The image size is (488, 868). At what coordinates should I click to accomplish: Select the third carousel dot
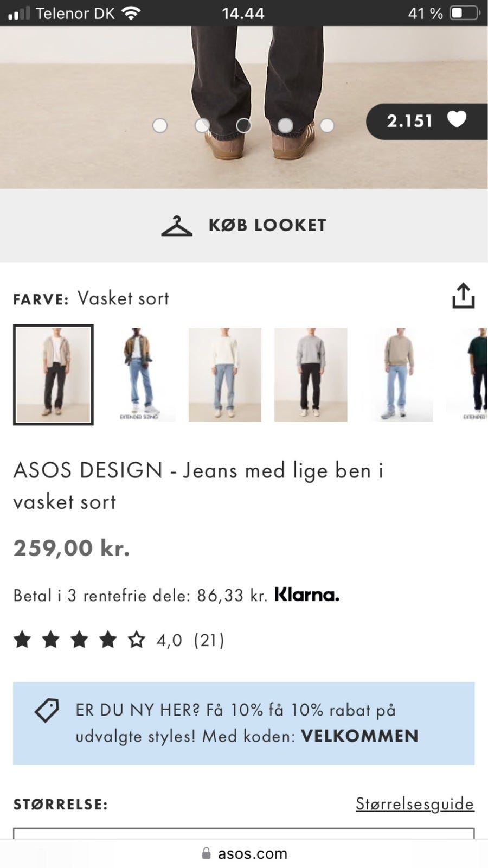[x=243, y=126]
